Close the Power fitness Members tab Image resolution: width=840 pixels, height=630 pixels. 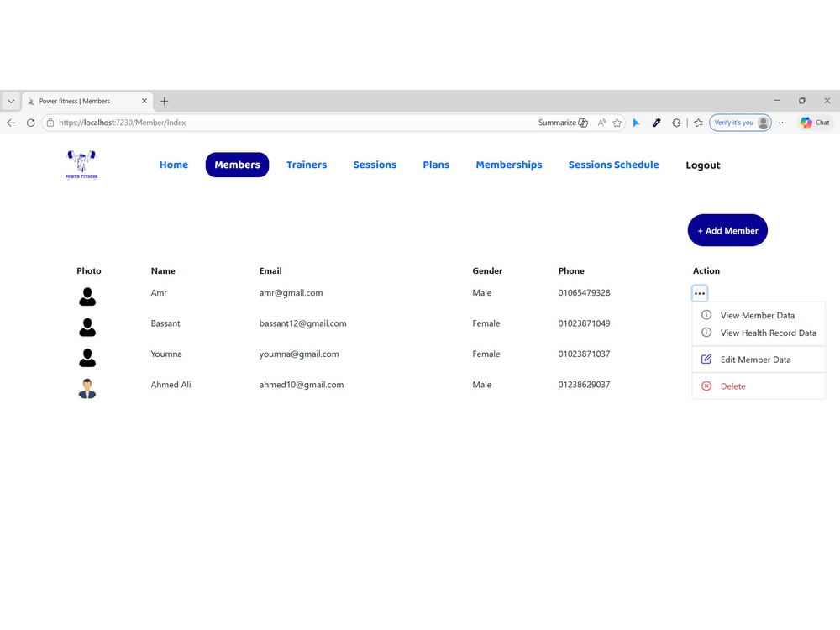click(x=144, y=101)
